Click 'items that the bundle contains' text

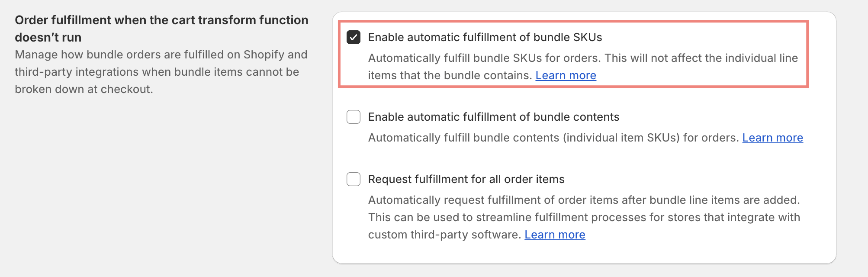pyautogui.click(x=450, y=75)
